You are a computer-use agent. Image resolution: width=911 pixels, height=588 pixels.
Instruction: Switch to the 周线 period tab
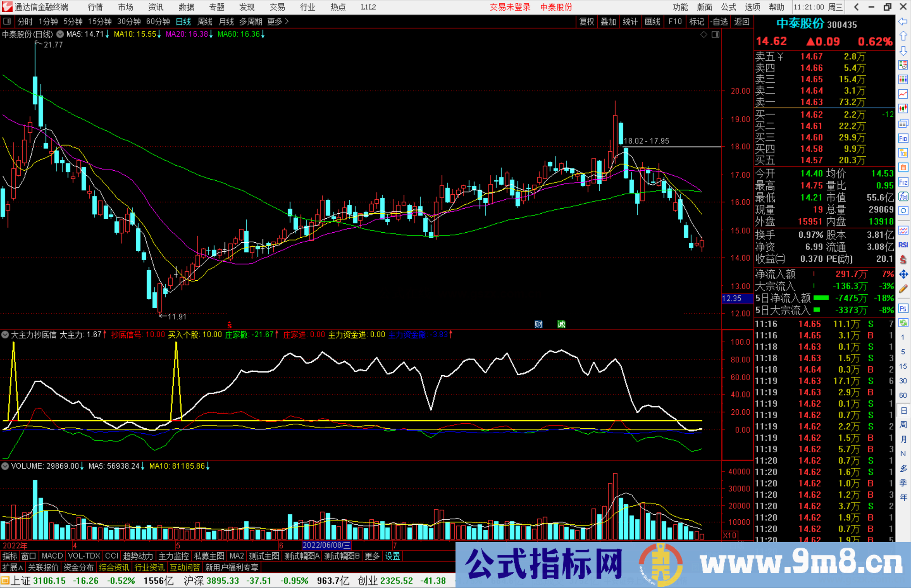point(205,21)
